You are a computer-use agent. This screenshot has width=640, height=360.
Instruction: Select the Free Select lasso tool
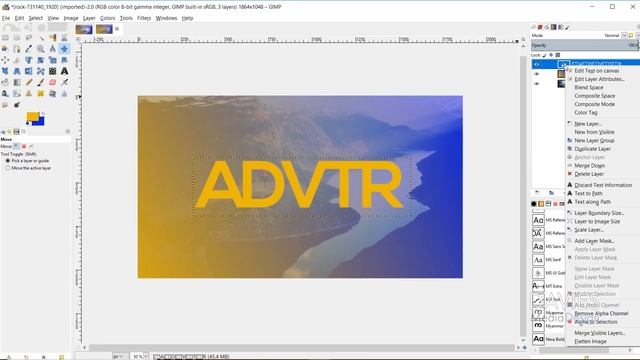(29, 38)
